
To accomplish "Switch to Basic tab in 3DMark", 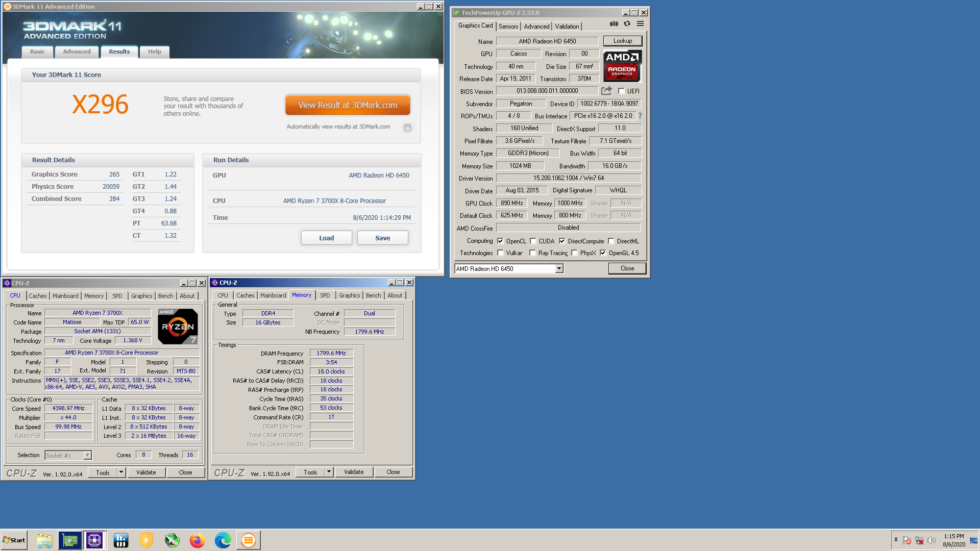I will 37,52.
